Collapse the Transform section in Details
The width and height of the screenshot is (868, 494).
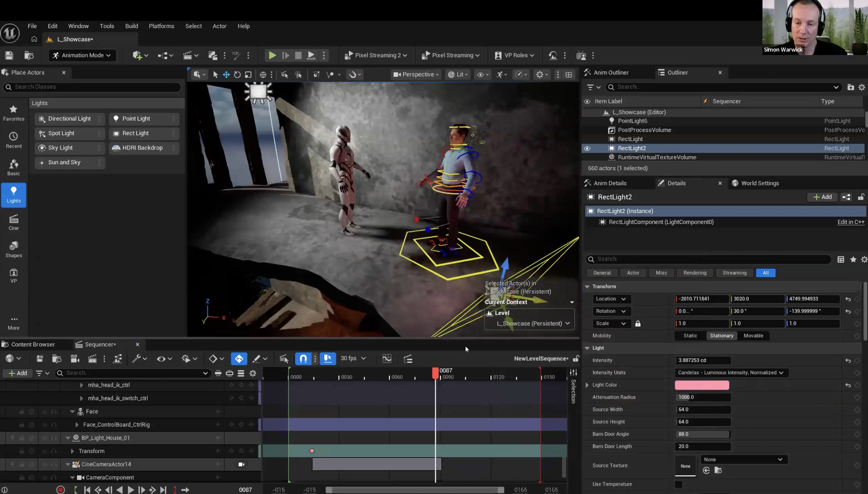[x=587, y=287]
